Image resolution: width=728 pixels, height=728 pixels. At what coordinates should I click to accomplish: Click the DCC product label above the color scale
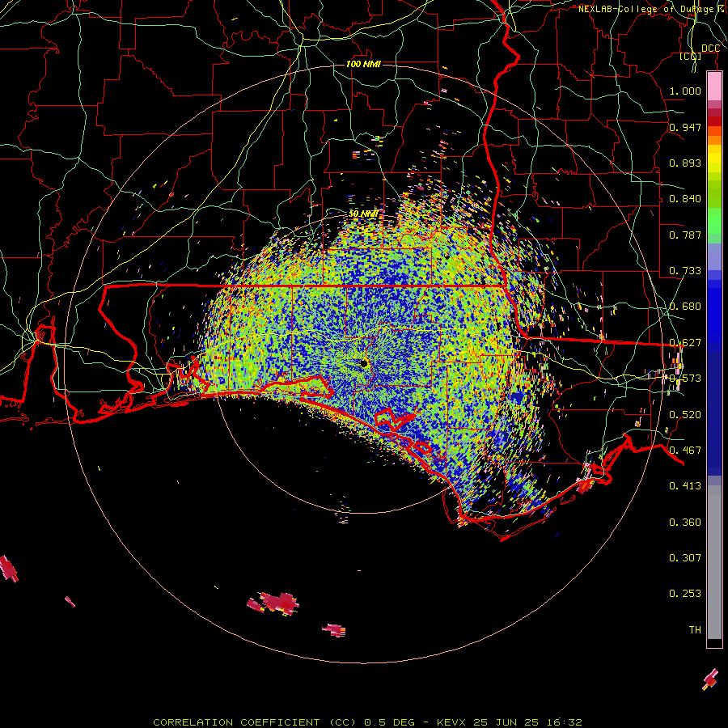[710, 49]
